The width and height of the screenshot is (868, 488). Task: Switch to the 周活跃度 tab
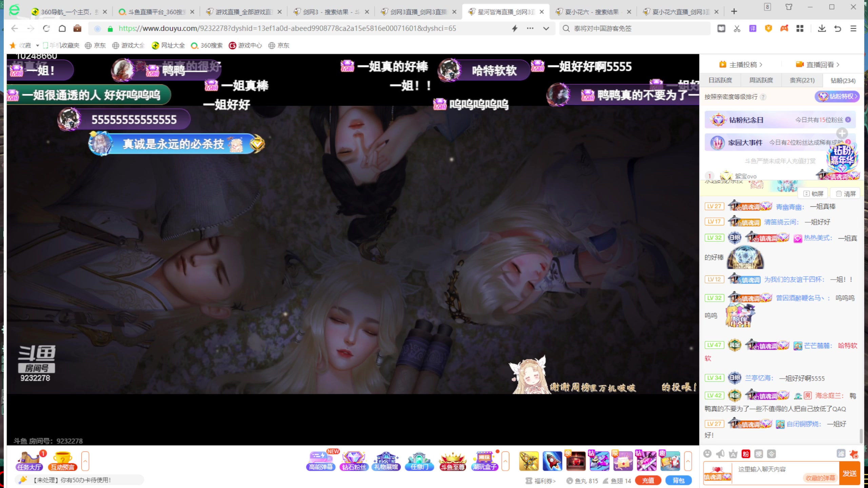click(761, 80)
